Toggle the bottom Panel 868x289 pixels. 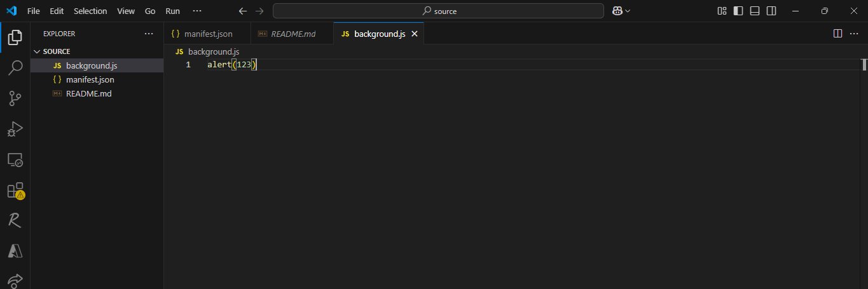pos(755,11)
